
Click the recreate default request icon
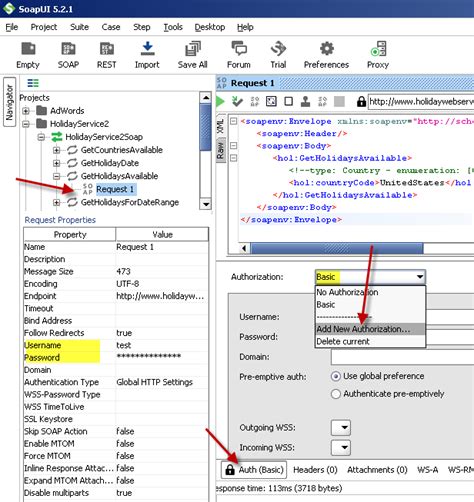(271, 101)
